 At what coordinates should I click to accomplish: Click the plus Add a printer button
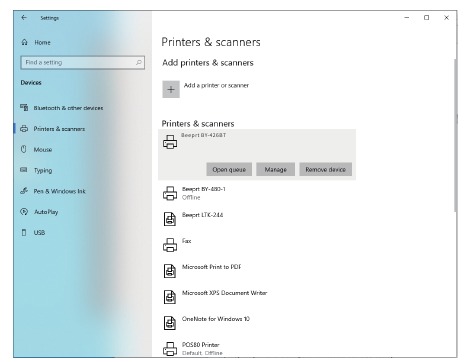coord(171,89)
